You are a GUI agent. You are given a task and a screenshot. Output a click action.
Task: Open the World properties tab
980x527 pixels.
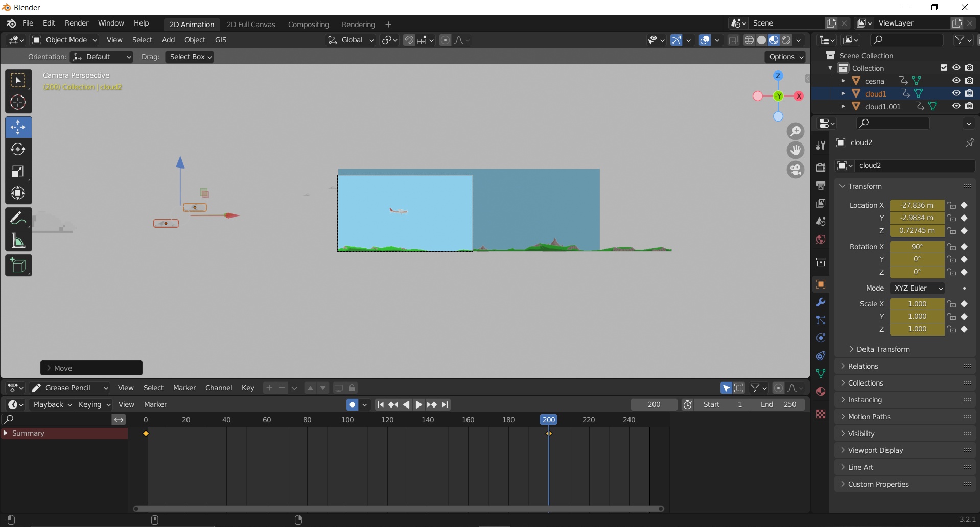pos(821,239)
